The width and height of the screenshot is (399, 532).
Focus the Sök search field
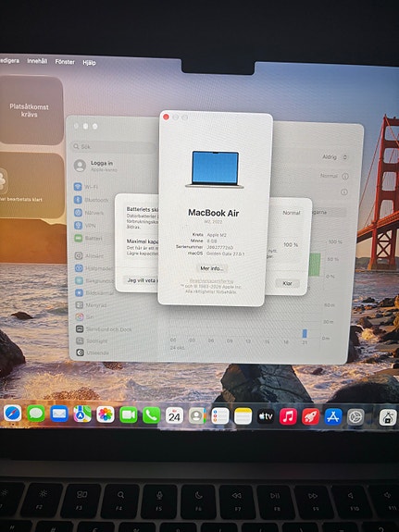click(114, 146)
